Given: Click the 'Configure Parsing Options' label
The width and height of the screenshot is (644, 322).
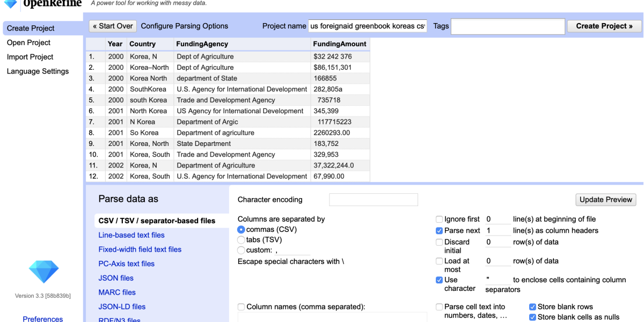Looking at the screenshot, I should tap(185, 26).
